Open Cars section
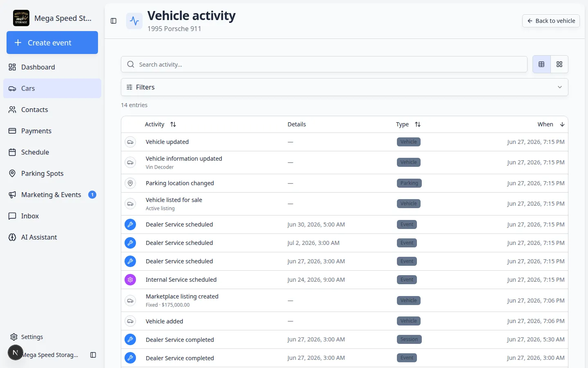The width and height of the screenshot is (588, 368). [x=52, y=88]
